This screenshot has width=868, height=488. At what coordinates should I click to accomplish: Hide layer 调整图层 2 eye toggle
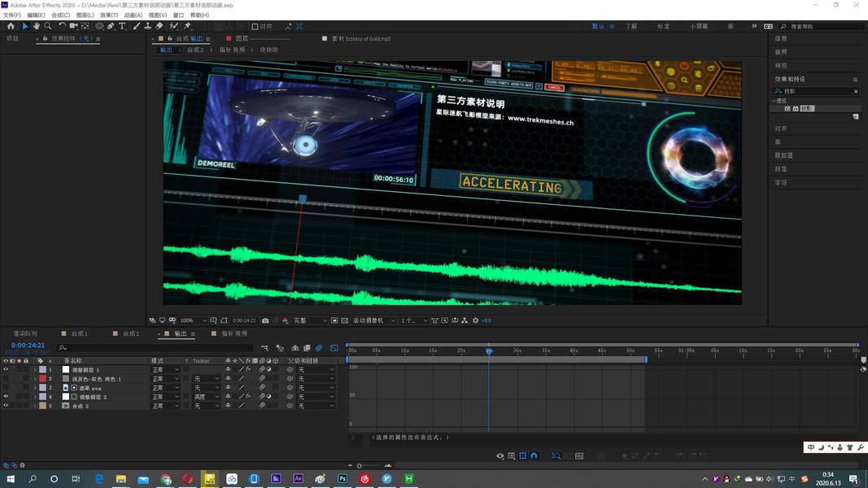(6, 396)
